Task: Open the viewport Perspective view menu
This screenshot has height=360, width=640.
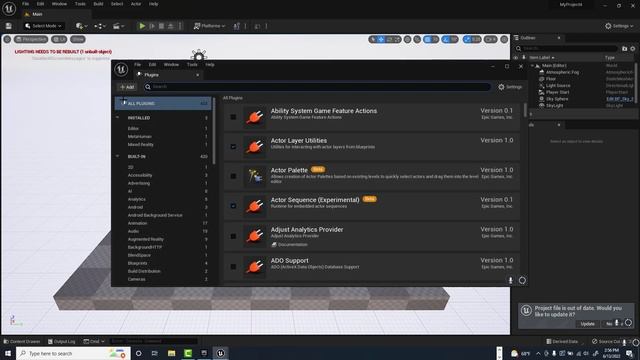Action: coord(31,39)
